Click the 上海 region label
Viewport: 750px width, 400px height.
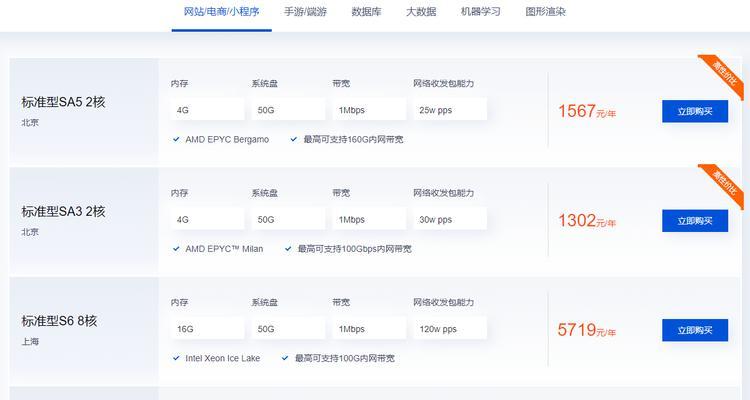click(x=30, y=342)
